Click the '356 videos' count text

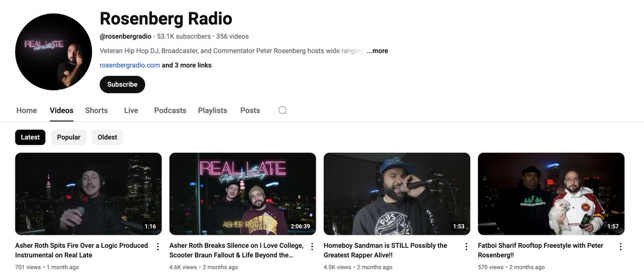(x=232, y=36)
